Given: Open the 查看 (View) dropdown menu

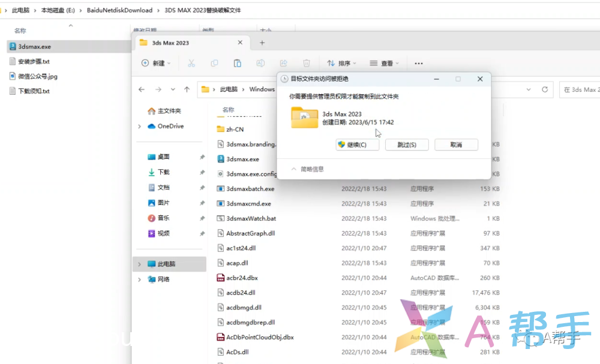Looking at the screenshot, I should [384, 63].
